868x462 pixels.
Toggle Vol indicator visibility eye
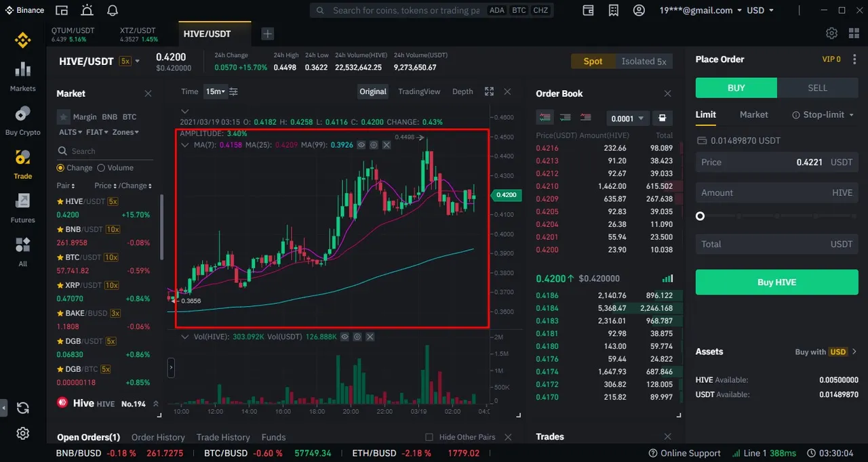(344, 337)
